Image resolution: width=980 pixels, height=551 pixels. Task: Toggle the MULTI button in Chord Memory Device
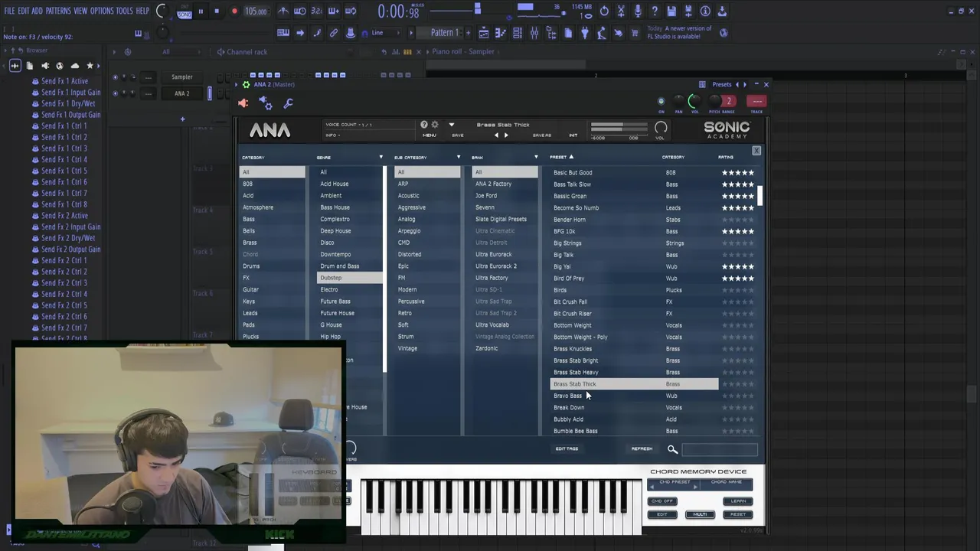pyautogui.click(x=700, y=514)
